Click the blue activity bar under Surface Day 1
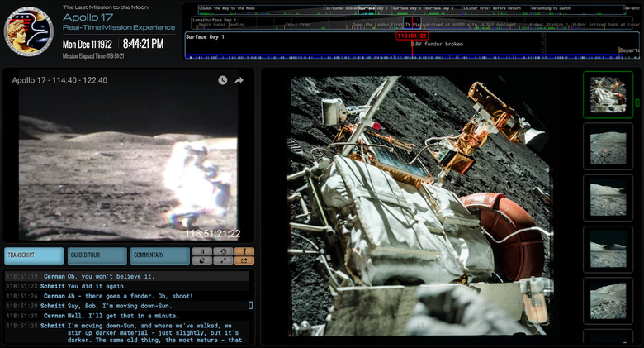 412,57
